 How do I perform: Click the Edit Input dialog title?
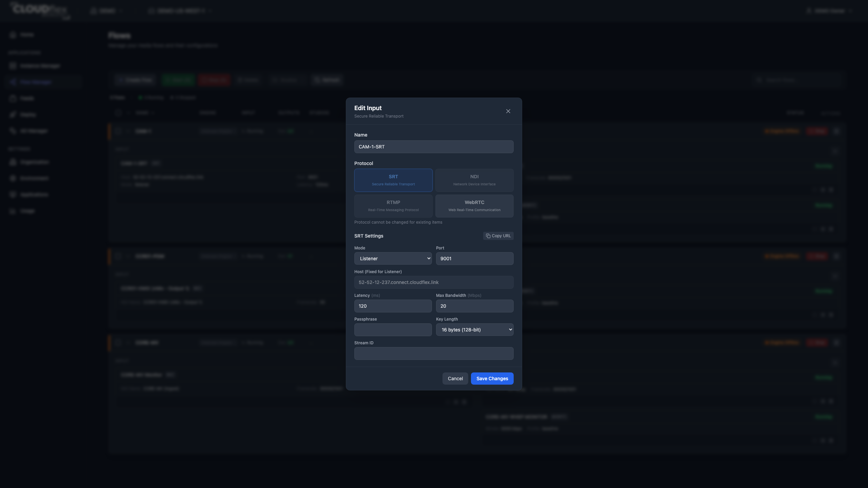pyautogui.click(x=368, y=108)
